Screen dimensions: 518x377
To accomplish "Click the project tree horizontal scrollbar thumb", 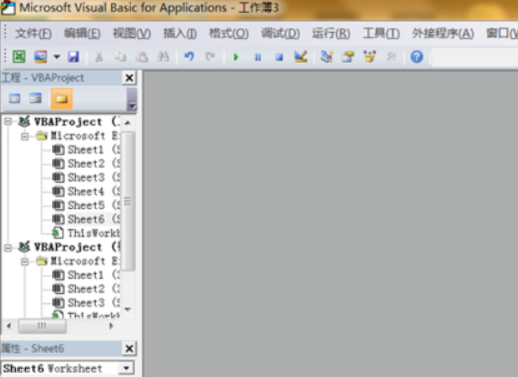I will click(x=42, y=326).
